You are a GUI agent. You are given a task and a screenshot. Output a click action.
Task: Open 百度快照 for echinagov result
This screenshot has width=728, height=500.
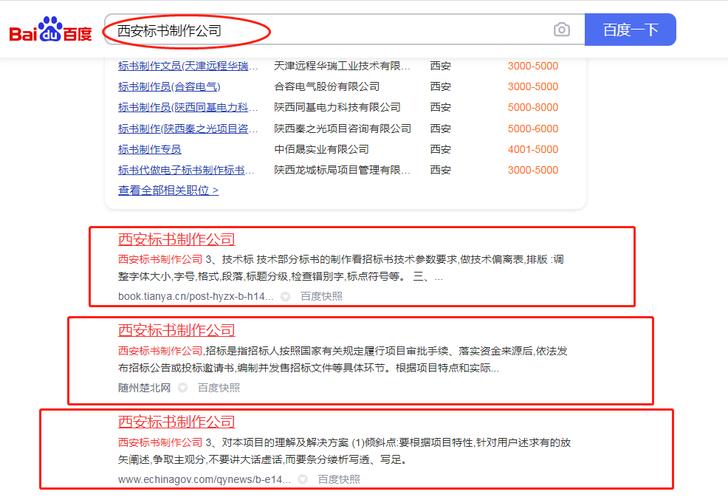click(339, 480)
